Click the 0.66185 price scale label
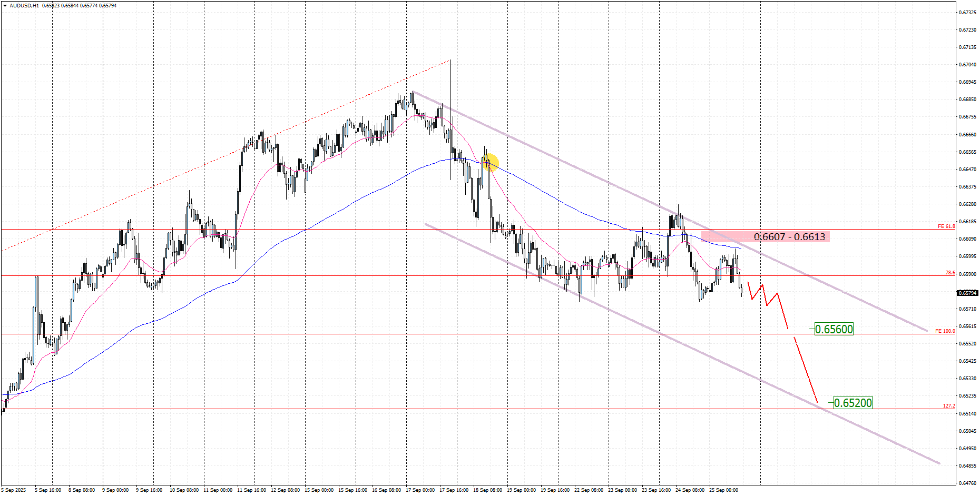980x496 pixels. point(967,222)
